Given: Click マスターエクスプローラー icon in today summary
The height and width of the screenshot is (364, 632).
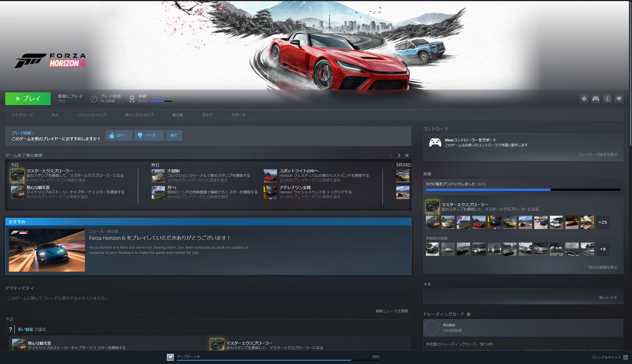Looking at the screenshot, I should (x=17, y=176).
